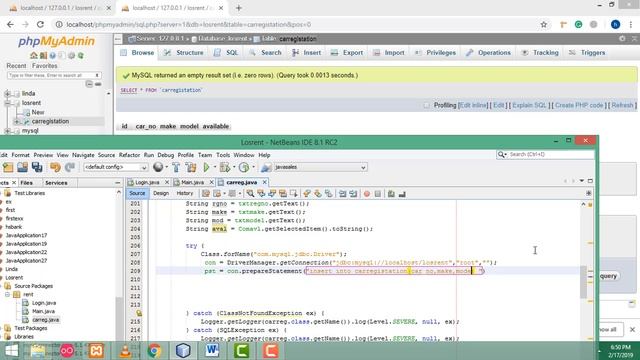This screenshot has width=640, height=360.
Task: Open Microsoft Word from the taskbar
Action: click(212, 351)
